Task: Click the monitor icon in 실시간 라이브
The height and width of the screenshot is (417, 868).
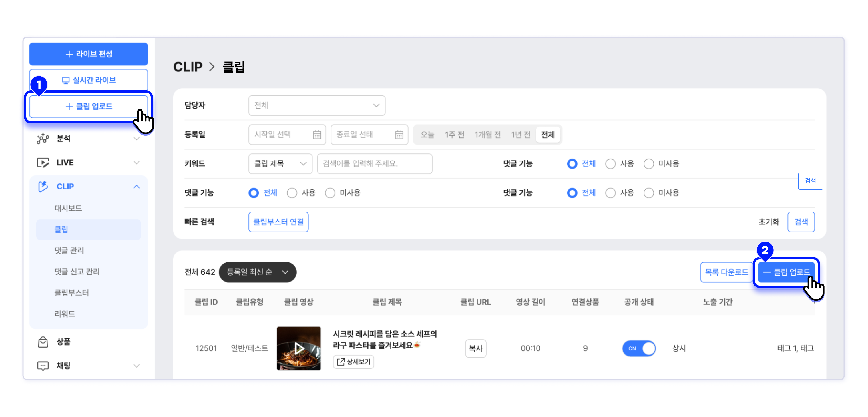Action: (x=66, y=80)
